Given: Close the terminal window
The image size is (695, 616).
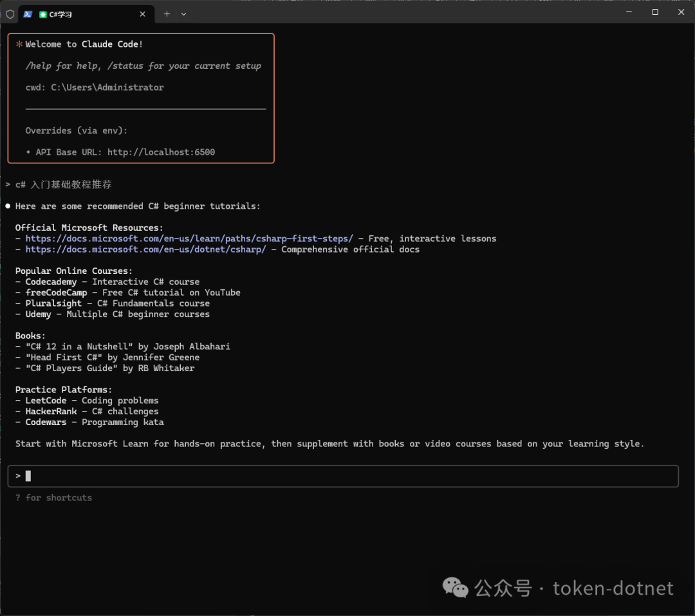Looking at the screenshot, I should [681, 12].
